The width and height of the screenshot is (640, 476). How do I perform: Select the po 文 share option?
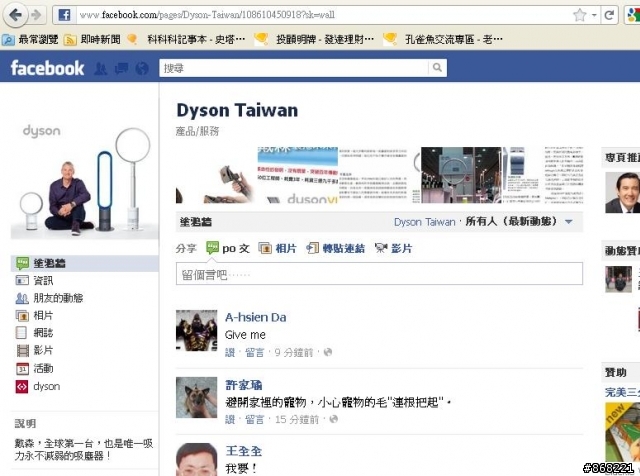click(228, 248)
